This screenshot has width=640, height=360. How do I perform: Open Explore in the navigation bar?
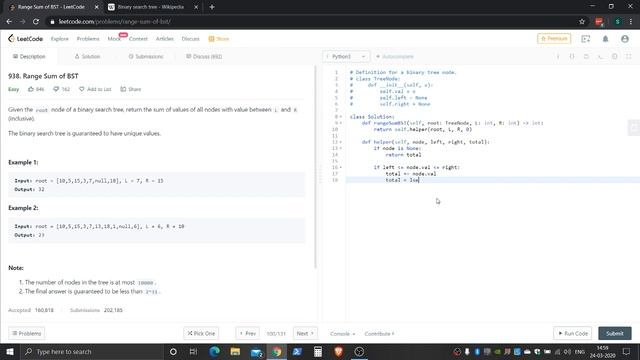pyautogui.click(x=60, y=39)
